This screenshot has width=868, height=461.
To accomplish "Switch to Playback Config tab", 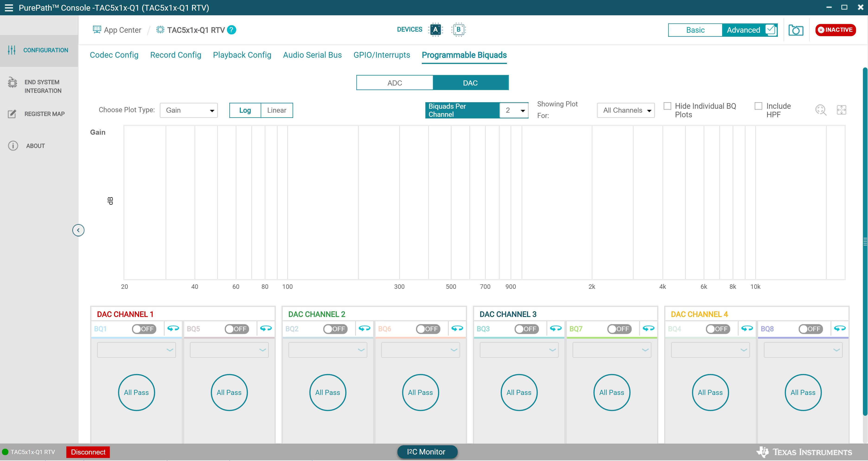I will (242, 55).
